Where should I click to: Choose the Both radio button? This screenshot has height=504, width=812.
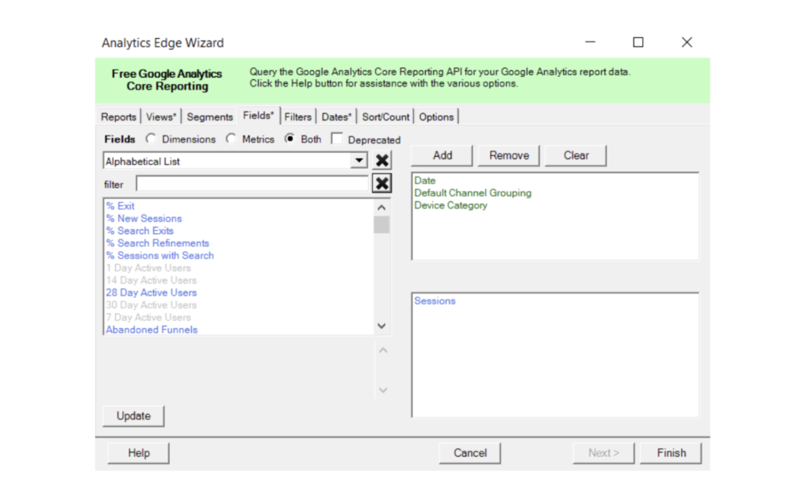(289, 139)
